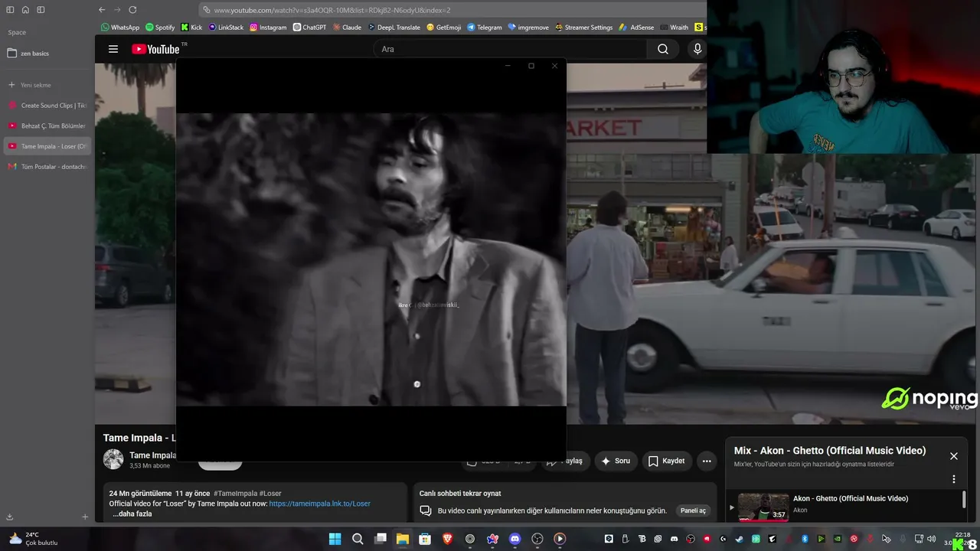The height and width of the screenshot is (551, 980).
Task: Open the browser downloads icon in the sidebar
Action: 10,517
